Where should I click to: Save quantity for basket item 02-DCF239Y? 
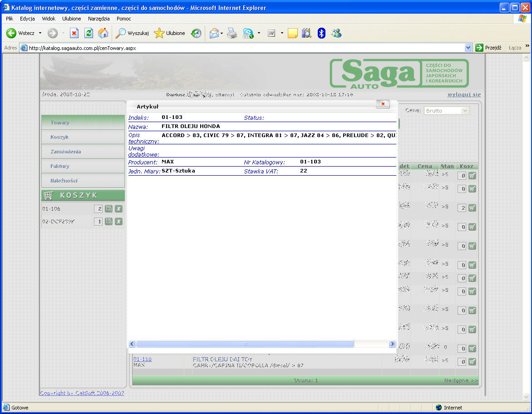pos(108,222)
